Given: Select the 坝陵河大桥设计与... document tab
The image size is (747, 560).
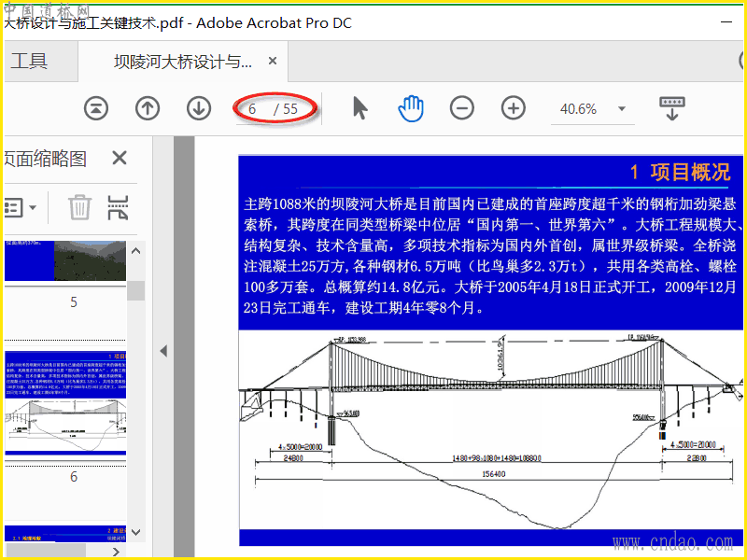Looking at the screenshot, I should pyautogui.click(x=183, y=61).
